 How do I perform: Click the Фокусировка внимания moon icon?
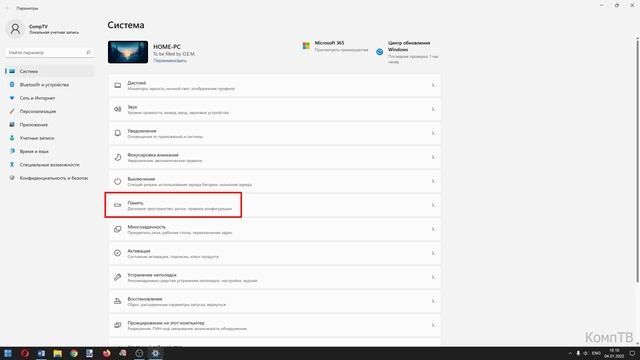(x=118, y=157)
